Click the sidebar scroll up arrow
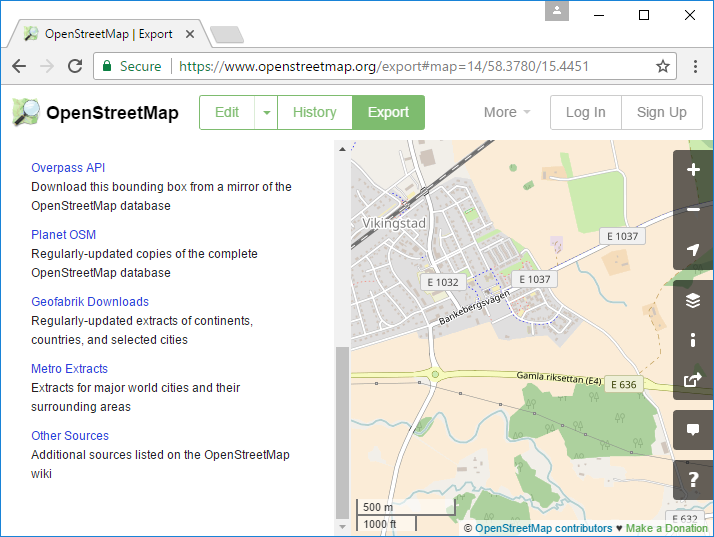Image resolution: width=714 pixels, height=537 pixels. coord(342,149)
